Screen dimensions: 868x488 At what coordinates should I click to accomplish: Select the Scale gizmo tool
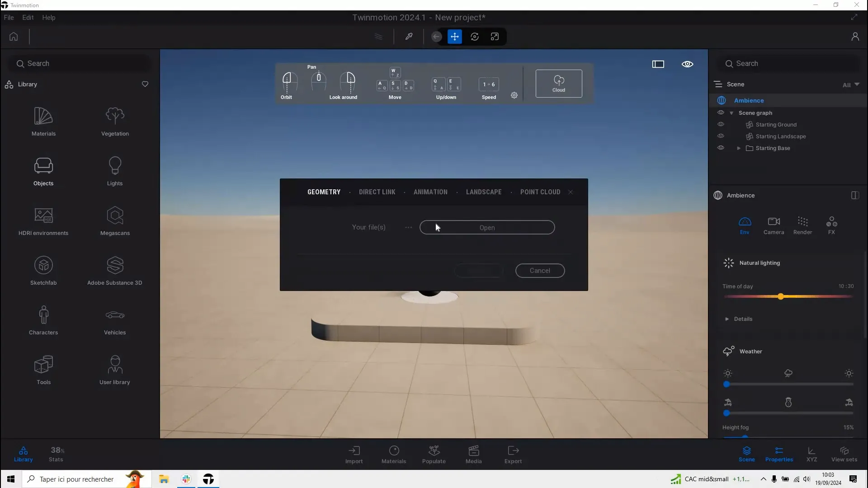[495, 37]
